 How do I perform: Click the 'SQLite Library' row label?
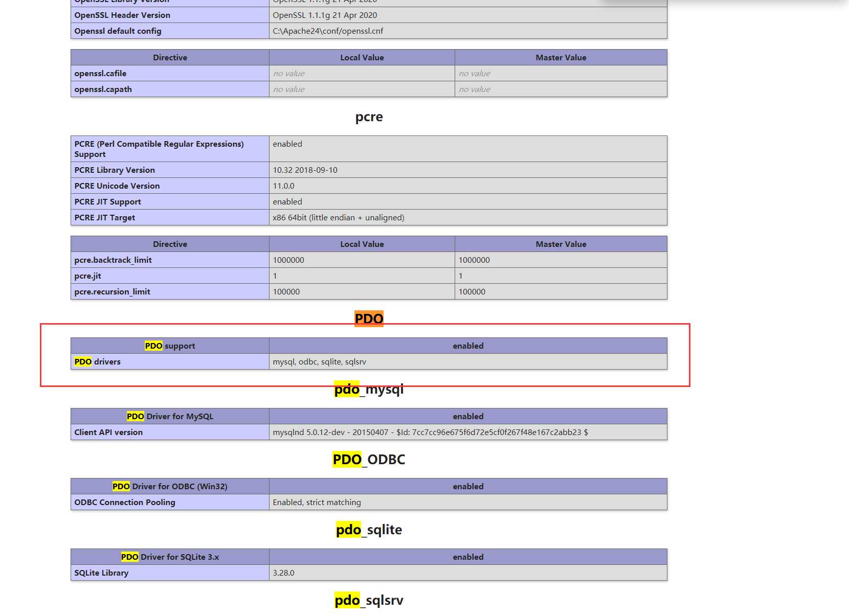point(101,573)
